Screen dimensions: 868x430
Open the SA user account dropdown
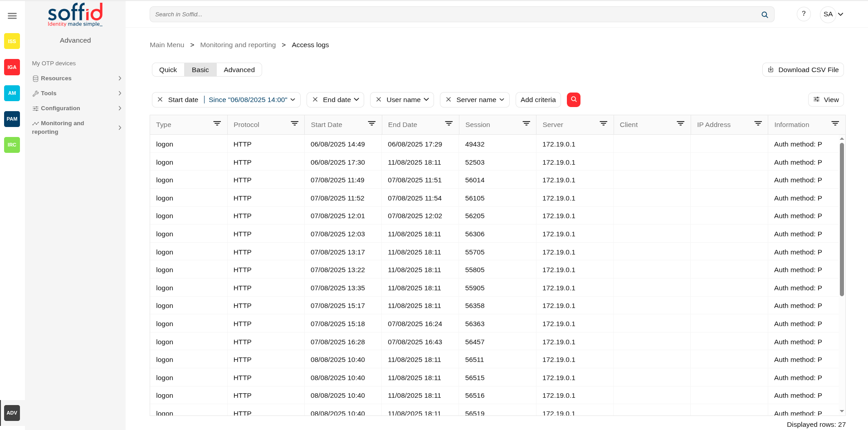[x=833, y=14]
